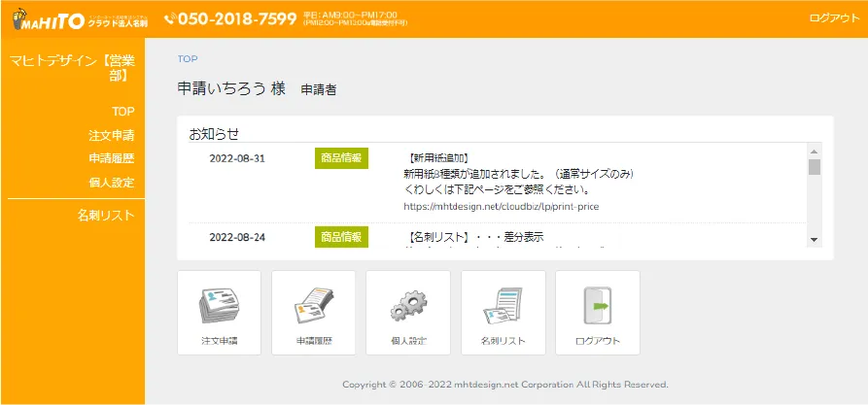Log out via the top-right ログアウト link

tap(834, 18)
